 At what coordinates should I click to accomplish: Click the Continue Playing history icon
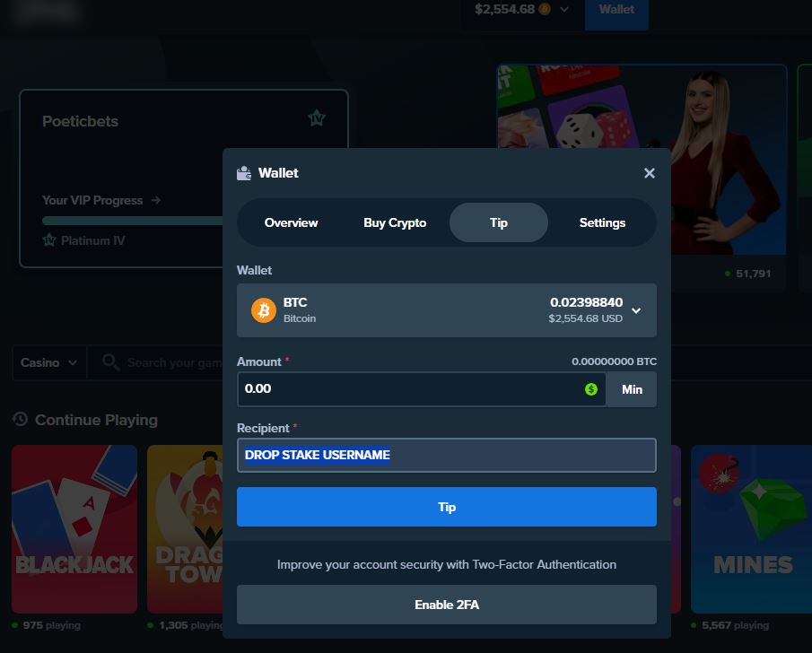coord(21,419)
